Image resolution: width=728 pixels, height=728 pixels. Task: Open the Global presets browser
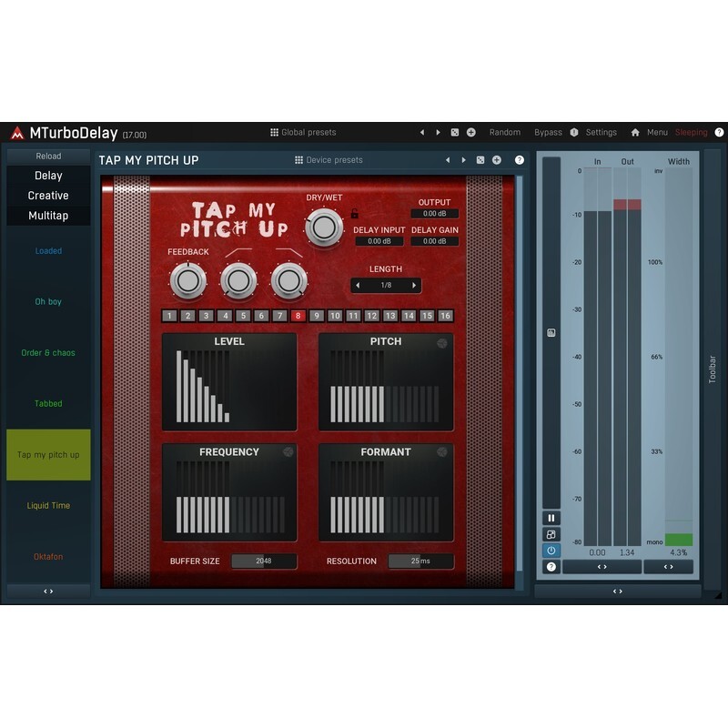[x=307, y=132]
